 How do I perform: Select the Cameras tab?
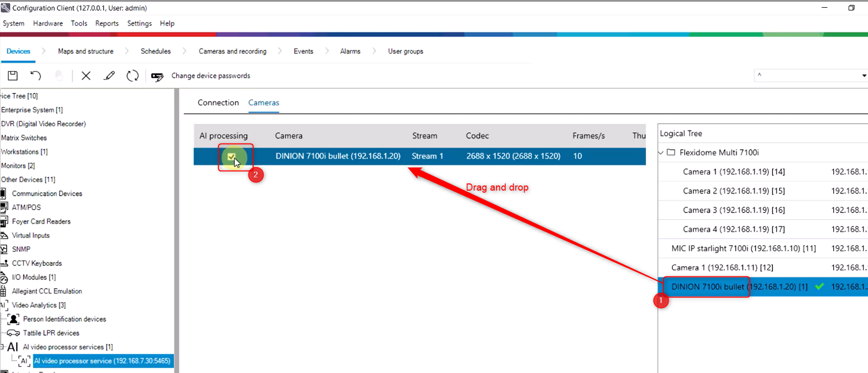click(x=264, y=103)
